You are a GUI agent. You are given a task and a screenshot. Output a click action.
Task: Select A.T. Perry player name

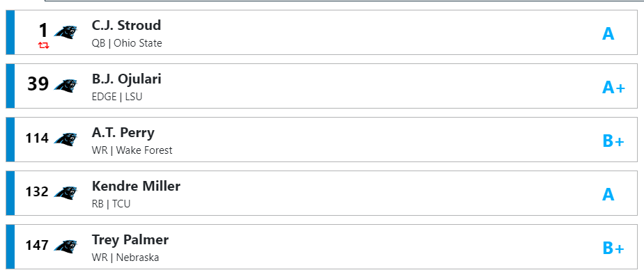(x=123, y=132)
